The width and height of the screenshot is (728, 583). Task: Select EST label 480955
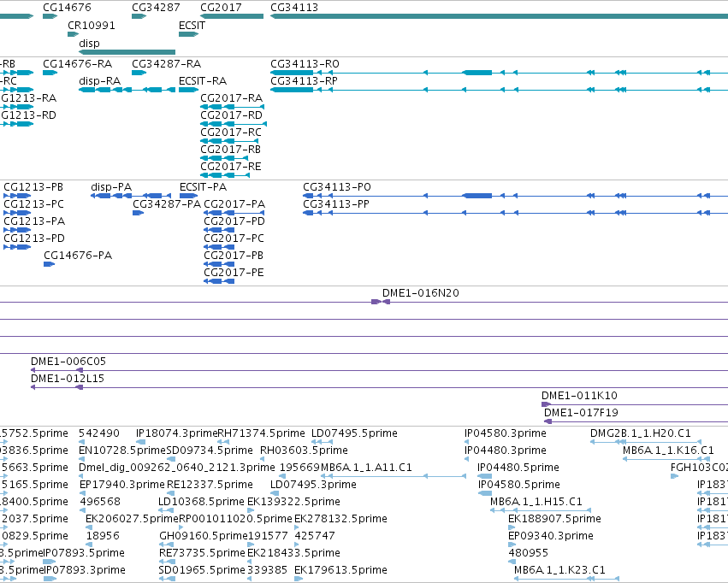tap(529, 553)
